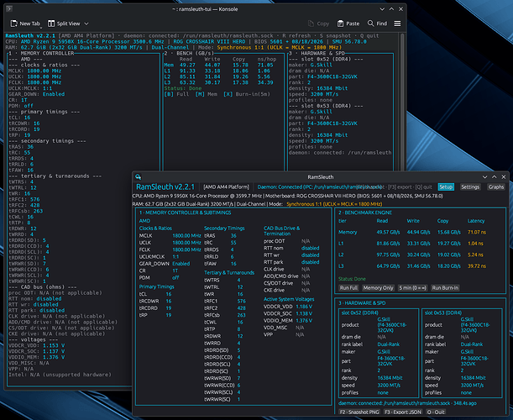The image size is (513, 420).
Task: Click 'CAD Bus Drive & Termination' heading
Action: tap(282, 231)
